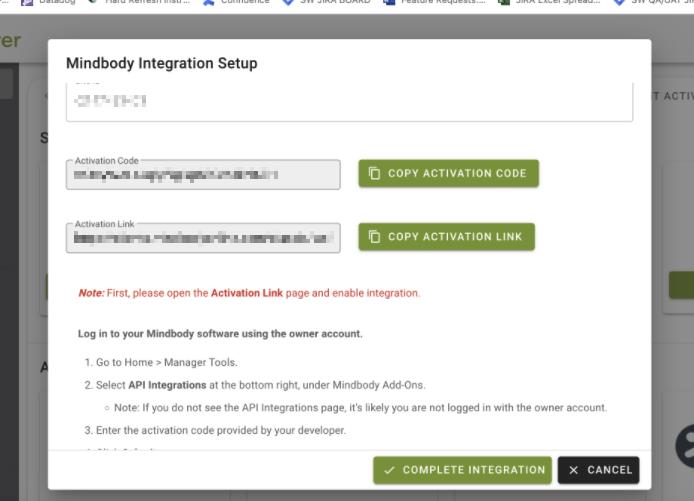This screenshot has width=694, height=501.
Task: Open the Hard Refresh Instructions bookmark
Action: pyautogui.click(x=139, y=2)
